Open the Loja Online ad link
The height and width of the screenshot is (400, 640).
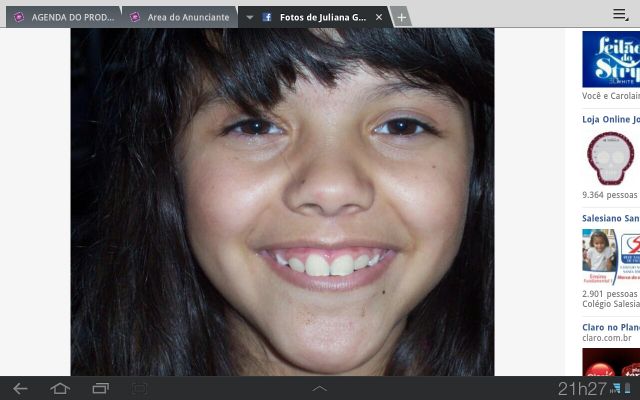tap(610, 119)
